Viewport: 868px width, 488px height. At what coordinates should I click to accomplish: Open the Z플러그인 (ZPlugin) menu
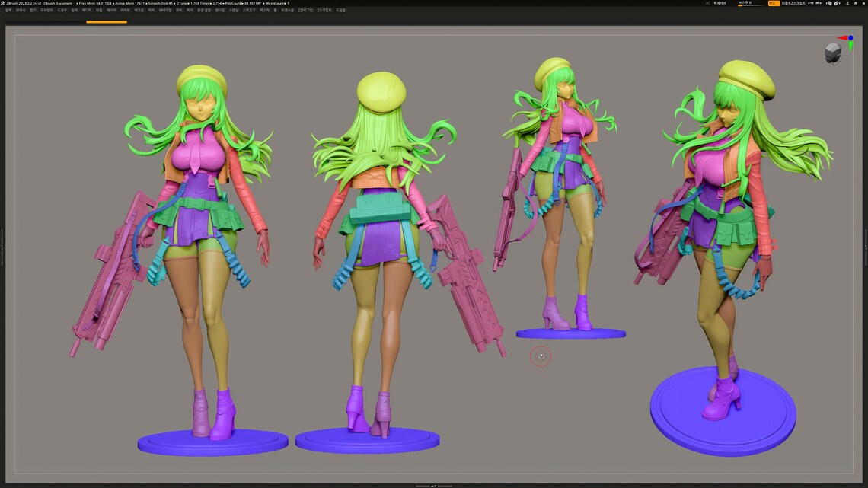305,10
